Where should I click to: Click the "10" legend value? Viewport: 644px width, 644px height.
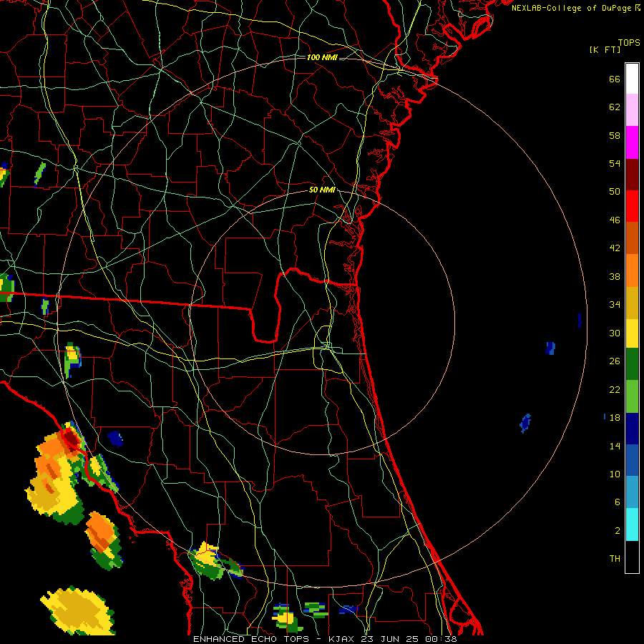coord(615,474)
